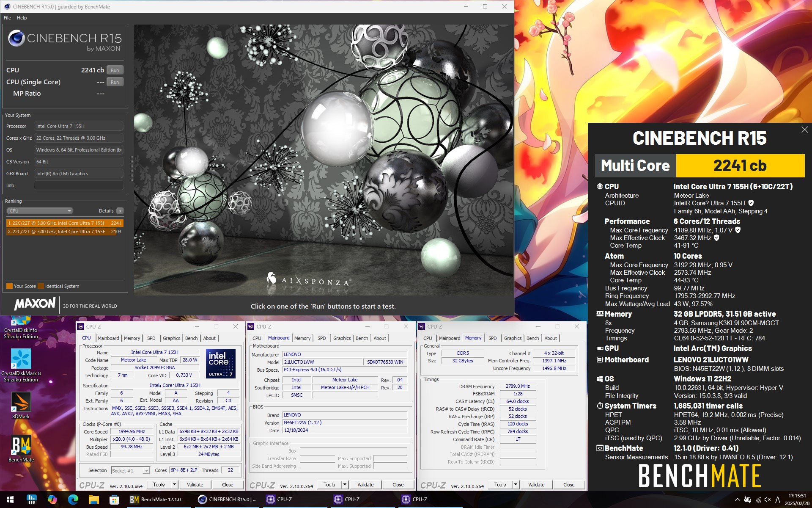Launch BenchMate desktop shortcut
Screen dimensions: 812x508
coord(21,449)
